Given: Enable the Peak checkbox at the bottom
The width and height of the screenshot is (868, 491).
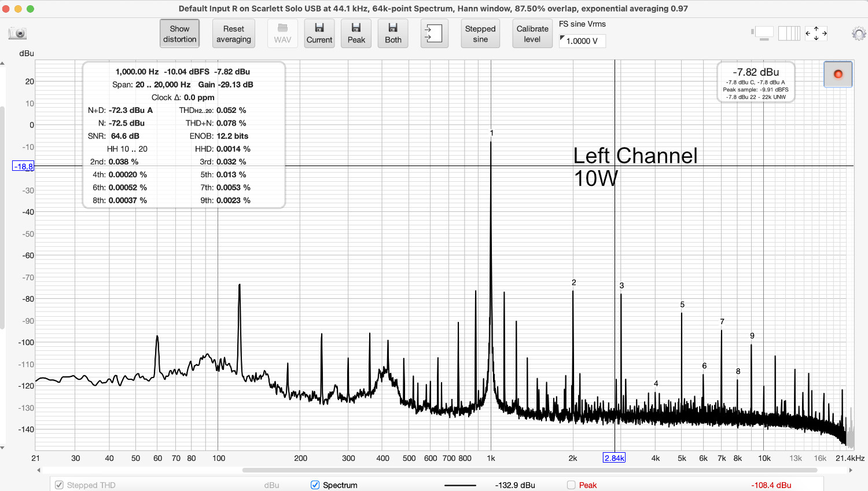Looking at the screenshot, I should pyautogui.click(x=571, y=485).
